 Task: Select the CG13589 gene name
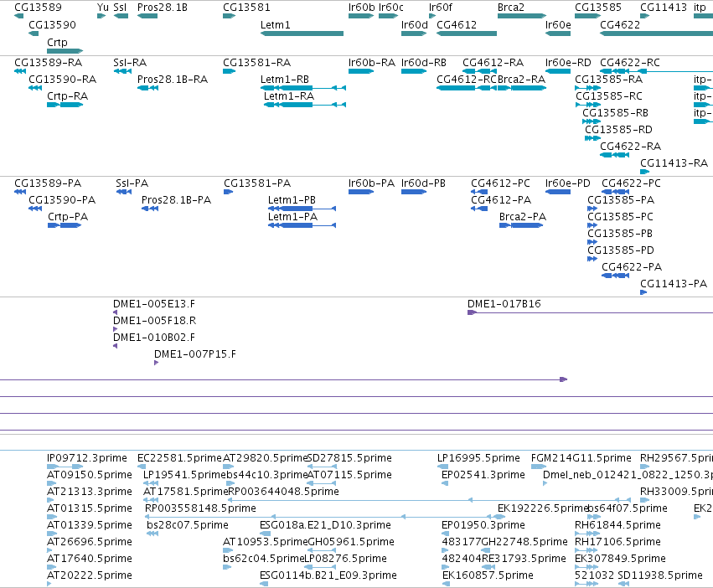[38, 8]
